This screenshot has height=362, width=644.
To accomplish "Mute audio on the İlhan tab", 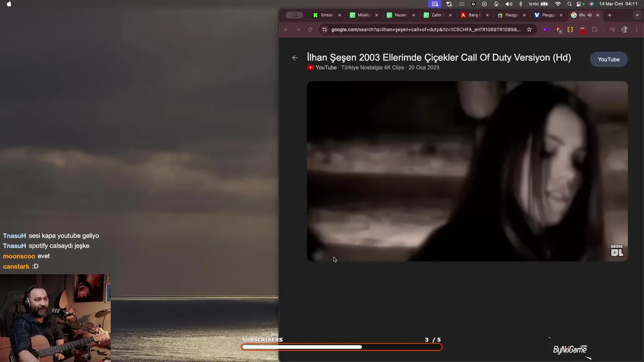I will pyautogui.click(x=590, y=15).
